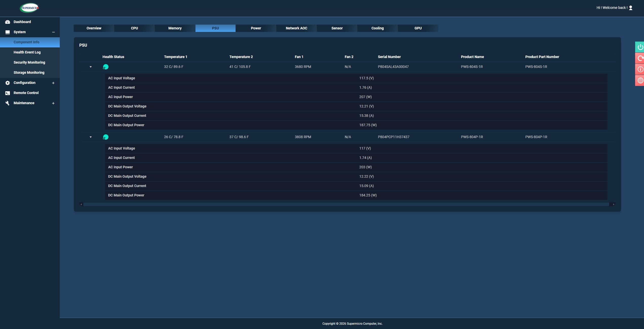Collapse the PWS-804S-1R PSU details row
The image size is (644, 329).
[91, 67]
